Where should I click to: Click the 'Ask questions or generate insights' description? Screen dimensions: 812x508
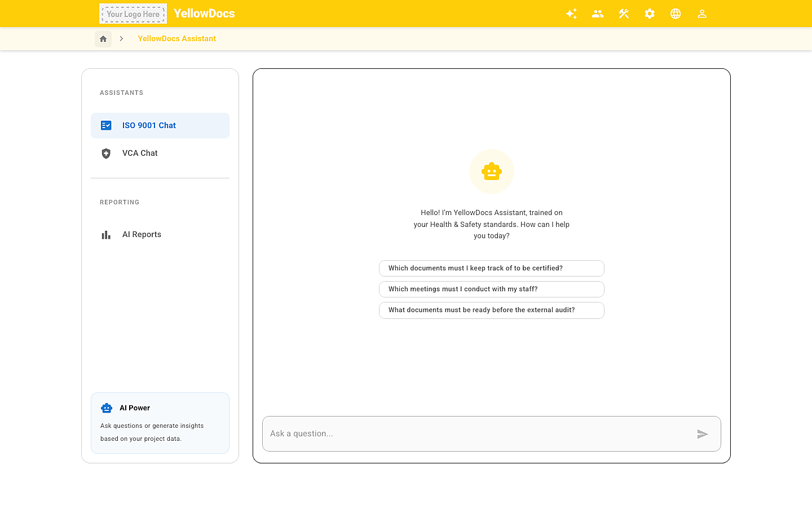pos(152,432)
